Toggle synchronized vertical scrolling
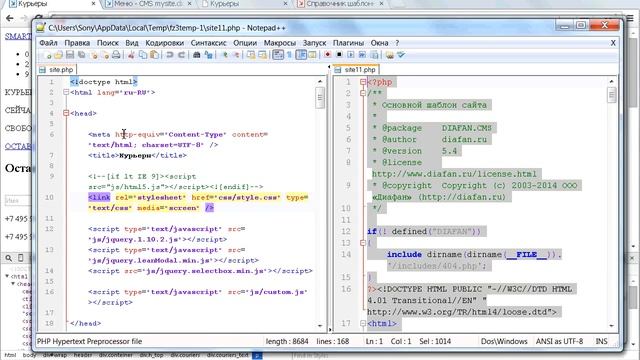Viewport: 640px width, 360px height. click(x=251, y=55)
